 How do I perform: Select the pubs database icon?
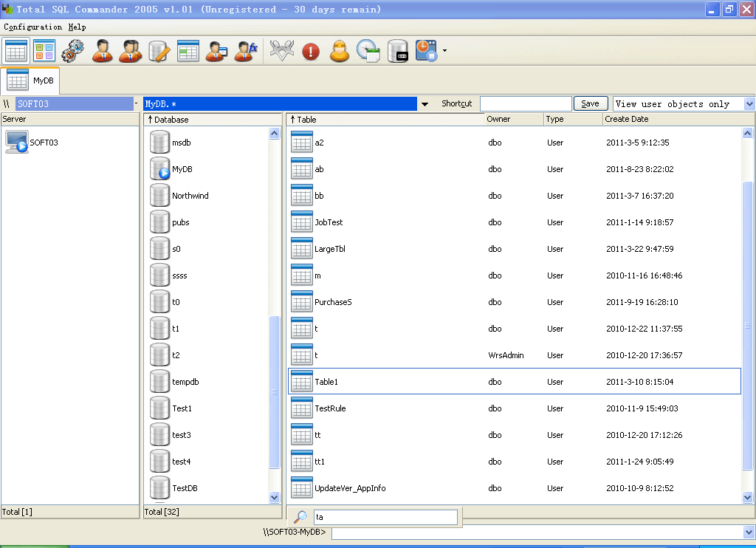[x=159, y=222]
